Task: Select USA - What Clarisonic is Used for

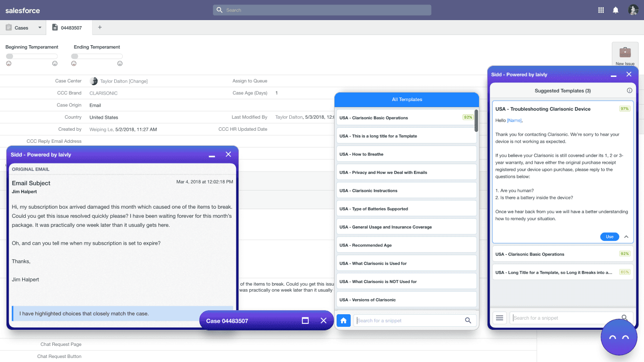Action: tap(406, 263)
